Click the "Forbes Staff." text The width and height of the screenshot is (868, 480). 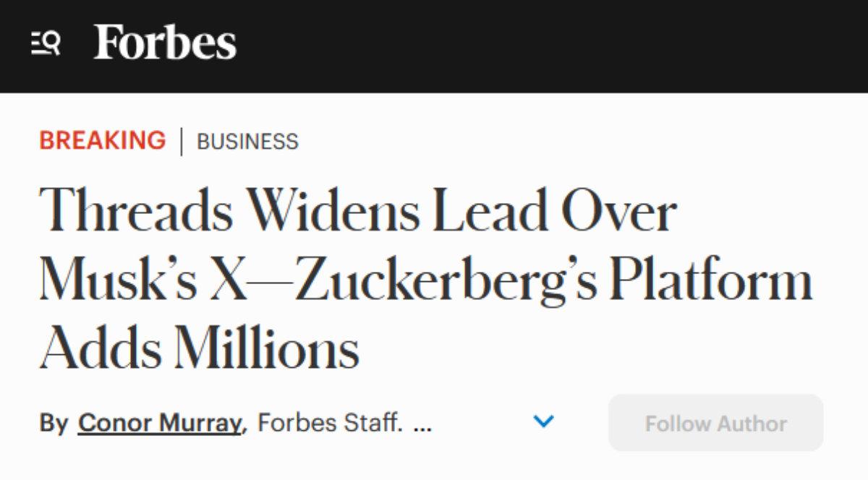click(x=330, y=422)
